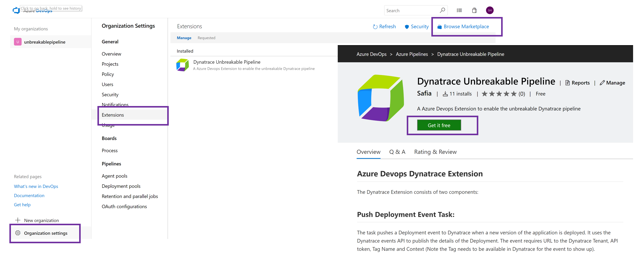Click the Azure DevOps logo icon
The width and height of the screenshot is (644, 278).
(x=16, y=10)
